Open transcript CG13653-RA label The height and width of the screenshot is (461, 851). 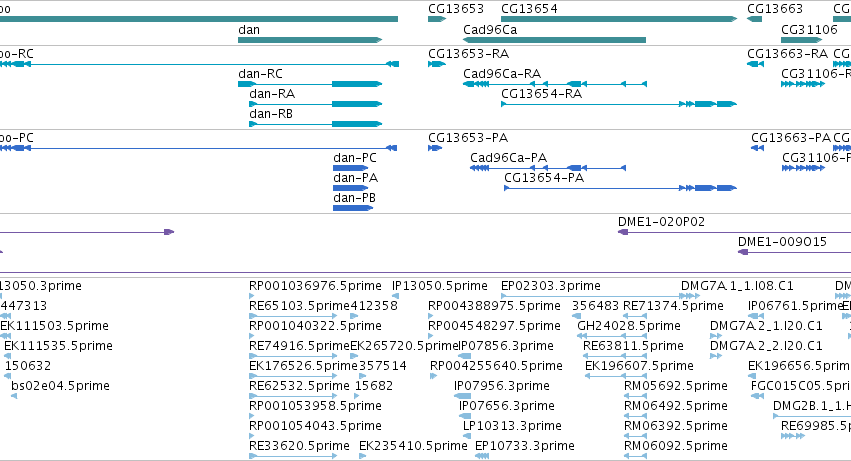[468, 54]
